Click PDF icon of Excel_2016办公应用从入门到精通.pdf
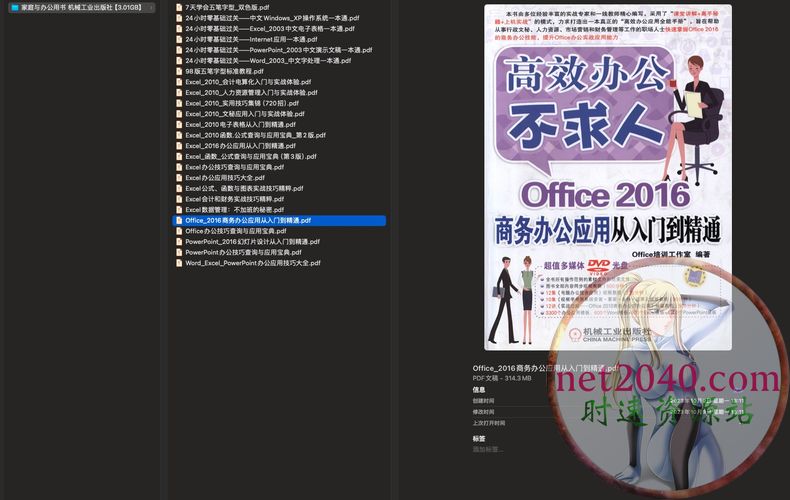The width and height of the screenshot is (790, 500). tap(179, 146)
